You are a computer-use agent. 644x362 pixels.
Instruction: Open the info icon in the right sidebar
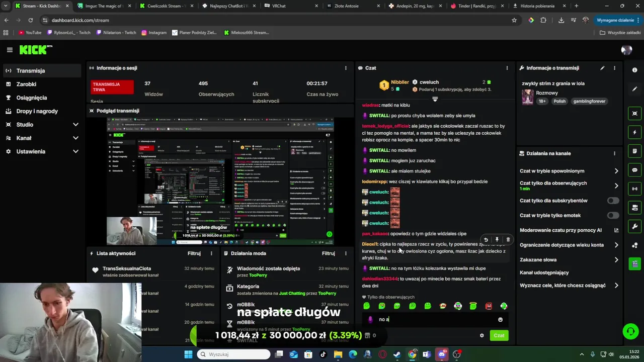click(x=634, y=70)
